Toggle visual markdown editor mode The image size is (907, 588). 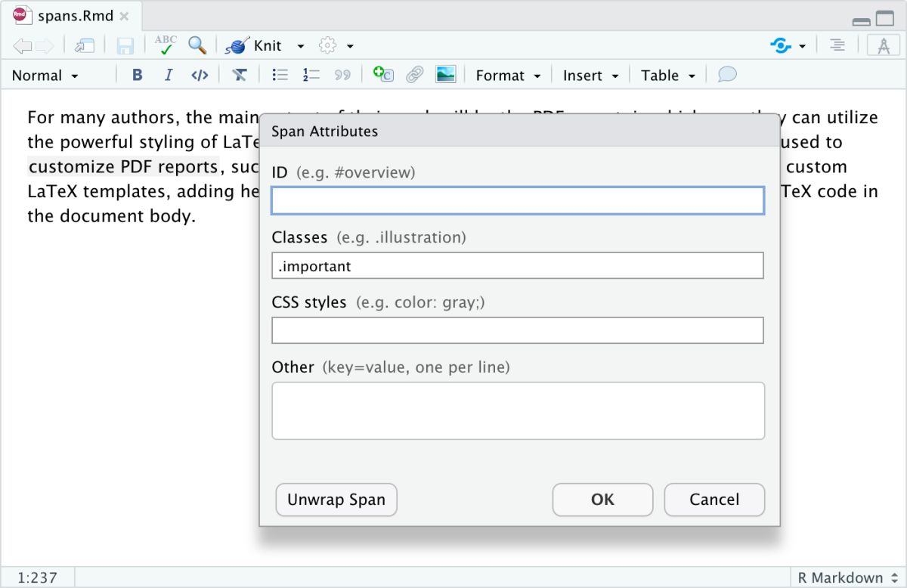[883, 45]
